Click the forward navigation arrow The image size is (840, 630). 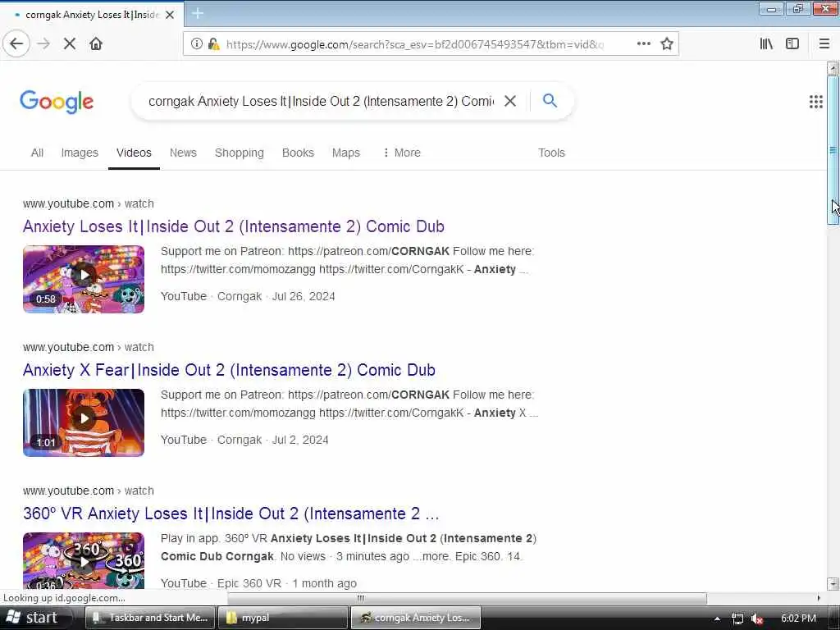(x=44, y=44)
